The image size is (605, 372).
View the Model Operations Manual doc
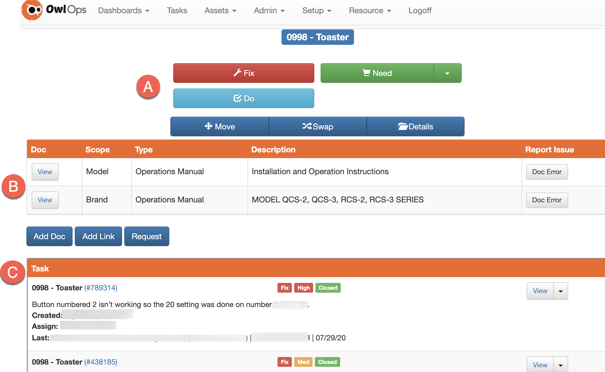tap(45, 172)
